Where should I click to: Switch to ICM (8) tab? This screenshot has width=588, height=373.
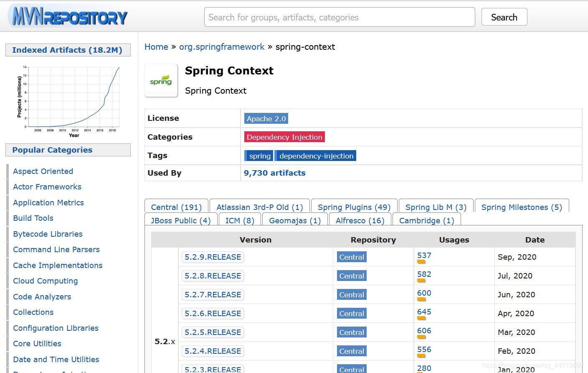tap(240, 220)
